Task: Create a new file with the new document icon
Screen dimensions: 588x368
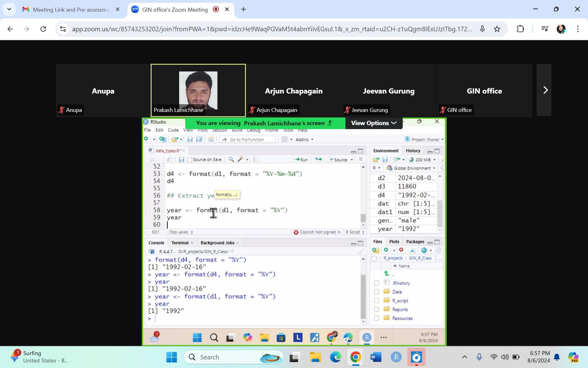Action: pyautogui.click(x=146, y=139)
